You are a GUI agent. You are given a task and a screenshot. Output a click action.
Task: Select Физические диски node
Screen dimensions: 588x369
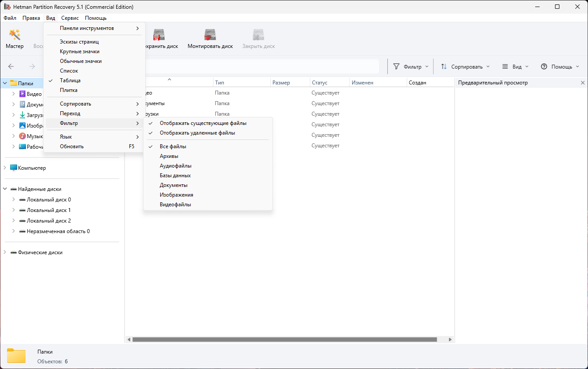point(36,252)
